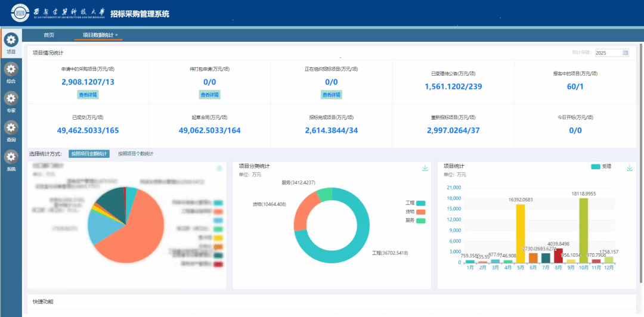Open the 系统 sidebar gear icon
644x317 pixels.
(x=11, y=157)
